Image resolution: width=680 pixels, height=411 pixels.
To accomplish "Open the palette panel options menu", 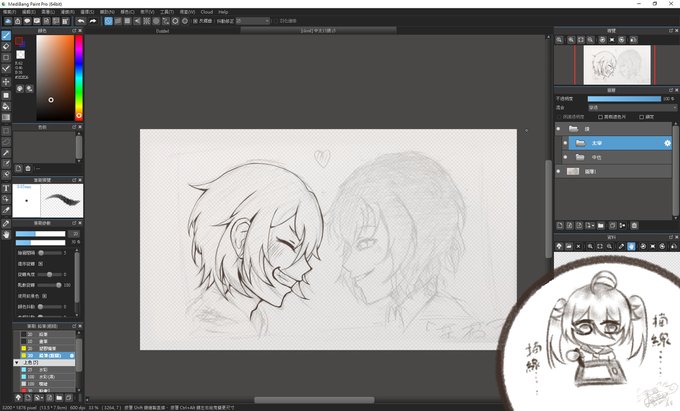I will 38,168.
